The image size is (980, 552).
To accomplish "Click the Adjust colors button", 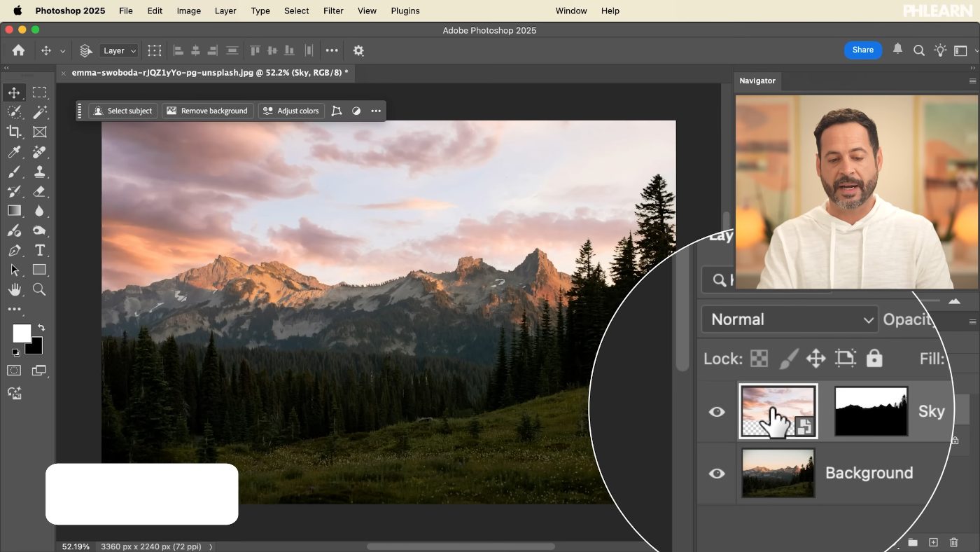I will pyautogui.click(x=290, y=111).
